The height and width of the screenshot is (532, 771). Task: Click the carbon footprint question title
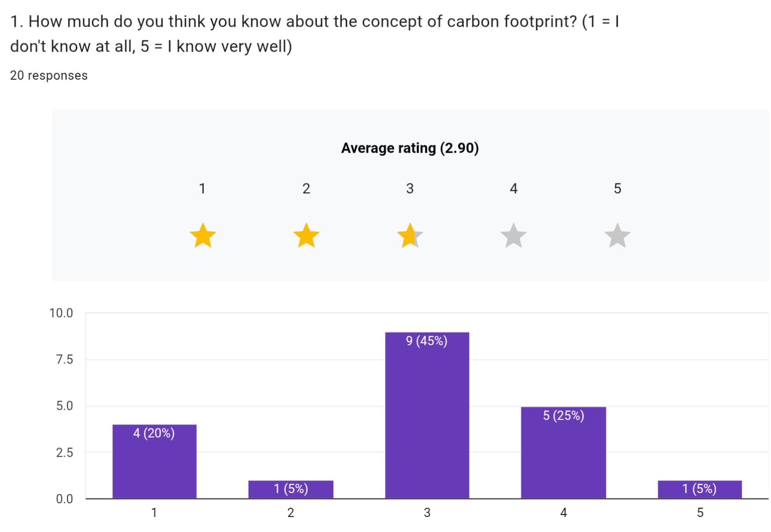(314, 34)
